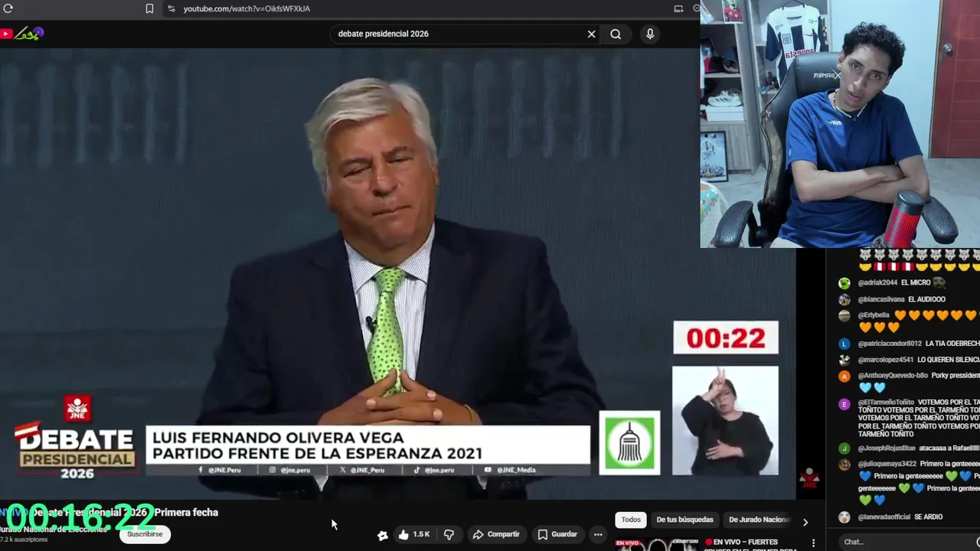Screen dimensions: 980x551
Task: Click the candidate name 'LUIS FERNANDO OLIVERA VEGA'
Action: pos(277,438)
